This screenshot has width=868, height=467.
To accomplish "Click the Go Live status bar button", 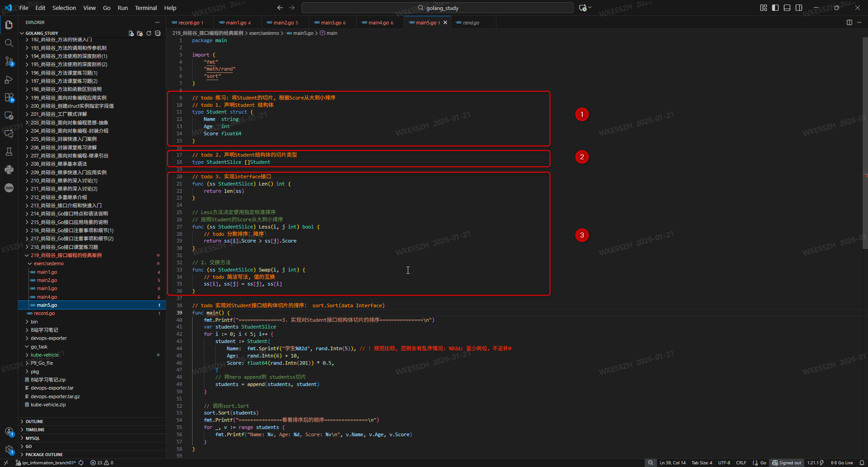I will 842,462.
